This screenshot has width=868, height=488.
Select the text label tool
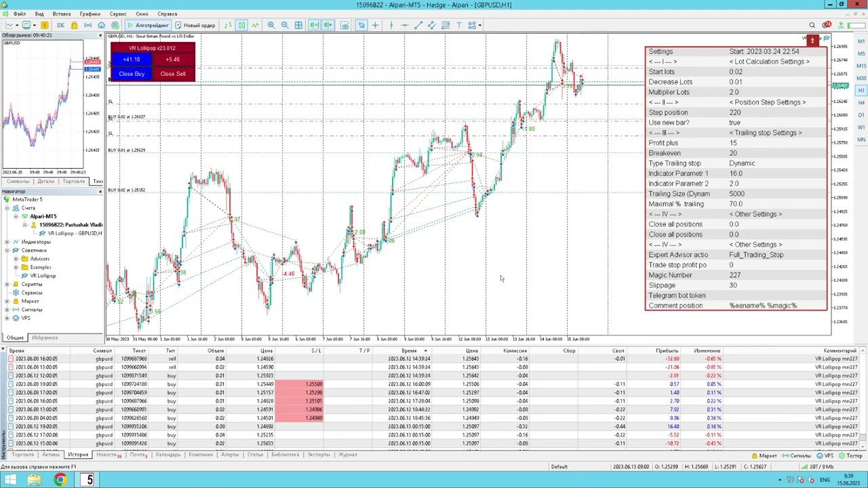tap(459, 25)
